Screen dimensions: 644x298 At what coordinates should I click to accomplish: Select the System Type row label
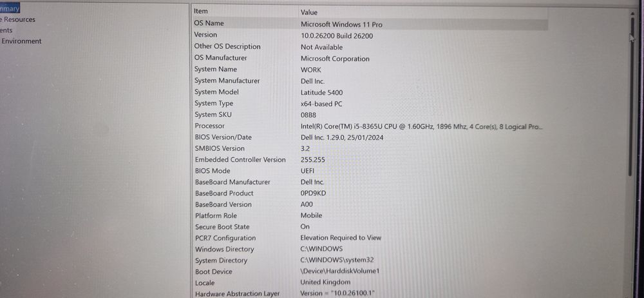pyautogui.click(x=214, y=103)
